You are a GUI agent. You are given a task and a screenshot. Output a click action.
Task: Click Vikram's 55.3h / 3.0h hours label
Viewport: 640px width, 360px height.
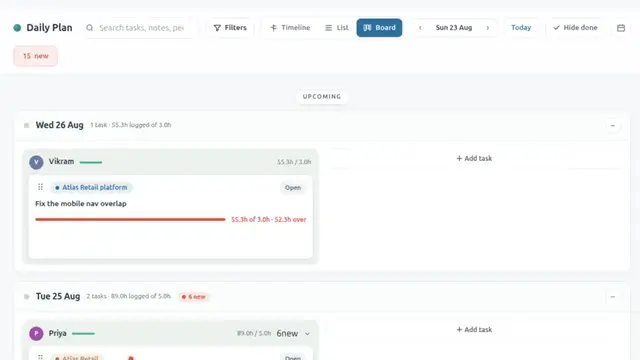(x=294, y=162)
